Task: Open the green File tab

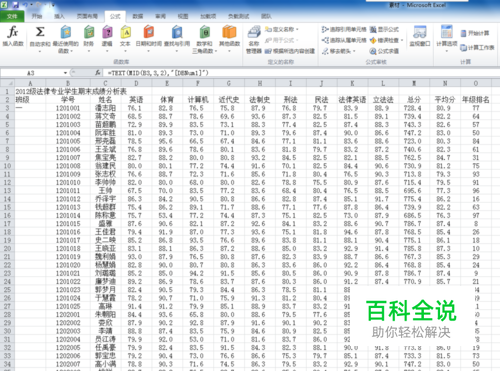Action: 12,16
